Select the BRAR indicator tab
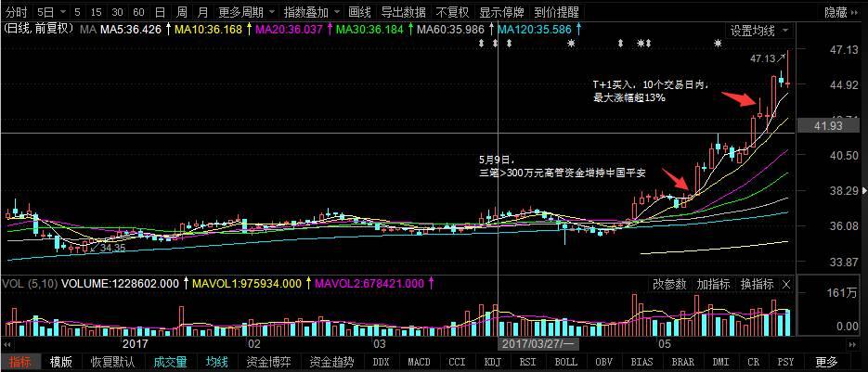Screen dimensions: 868x372 682,362
